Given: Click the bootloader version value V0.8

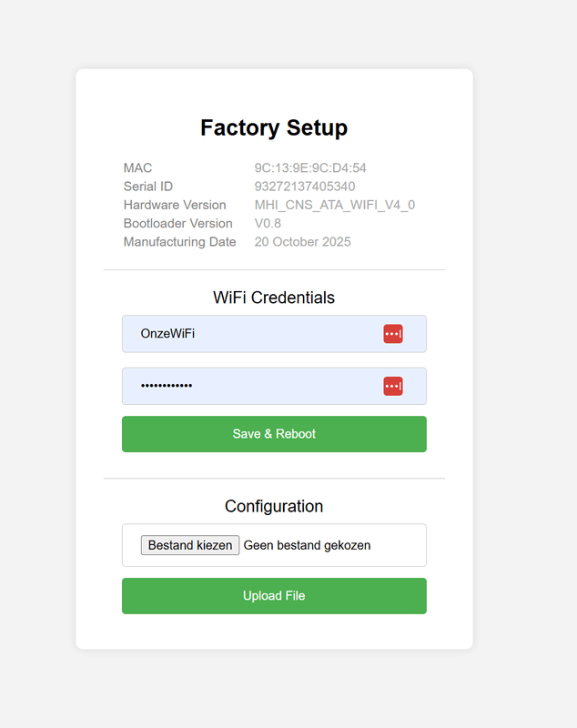Looking at the screenshot, I should pyautogui.click(x=268, y=223).
